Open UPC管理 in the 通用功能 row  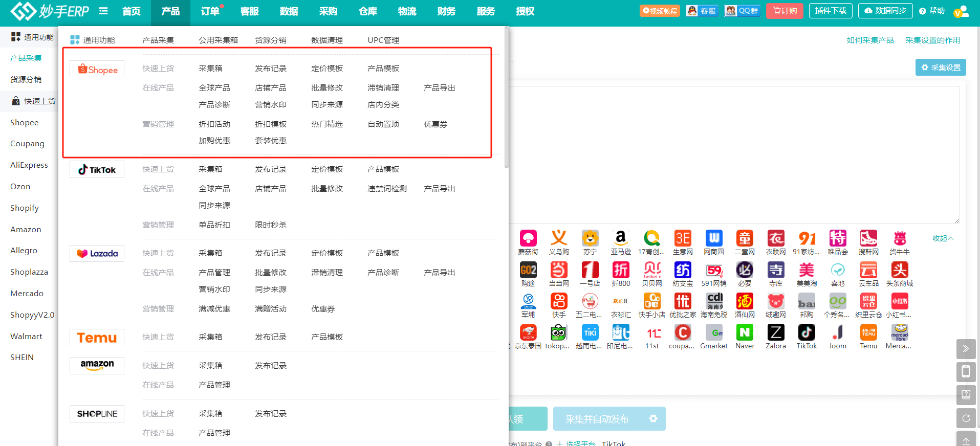(383, 40)
